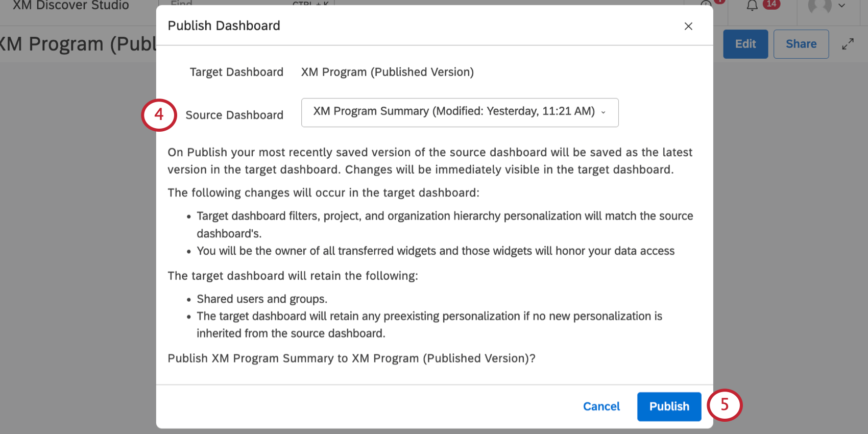This screenshot has height=434, width=868.
Task: Click the Edit button
Action: pyautogui.click(x=745, y=44)
